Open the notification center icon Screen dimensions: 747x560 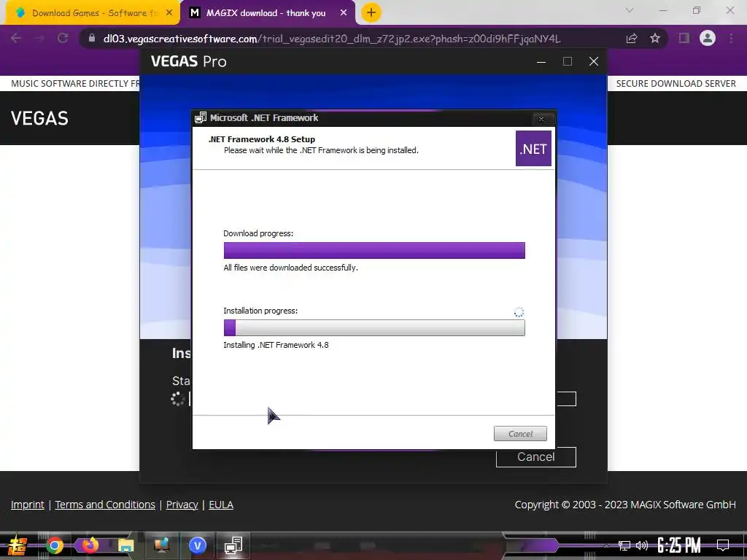(723, 545)
